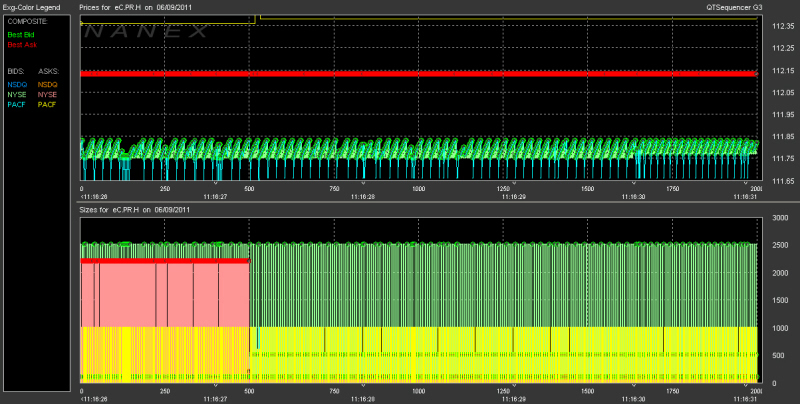Click the 11:16:29 time label under Sizes chart
800x404 pixels.
514,399
